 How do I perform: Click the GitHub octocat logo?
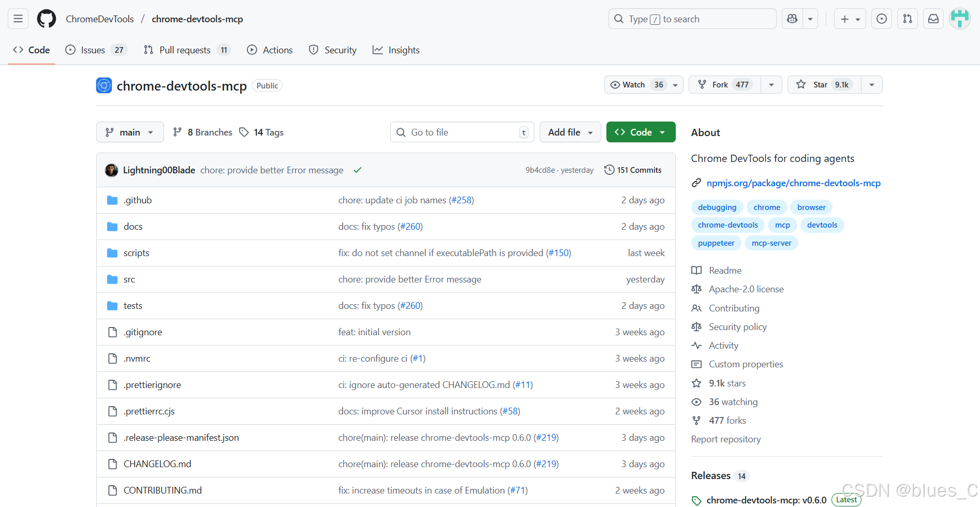tap(46, 18)
